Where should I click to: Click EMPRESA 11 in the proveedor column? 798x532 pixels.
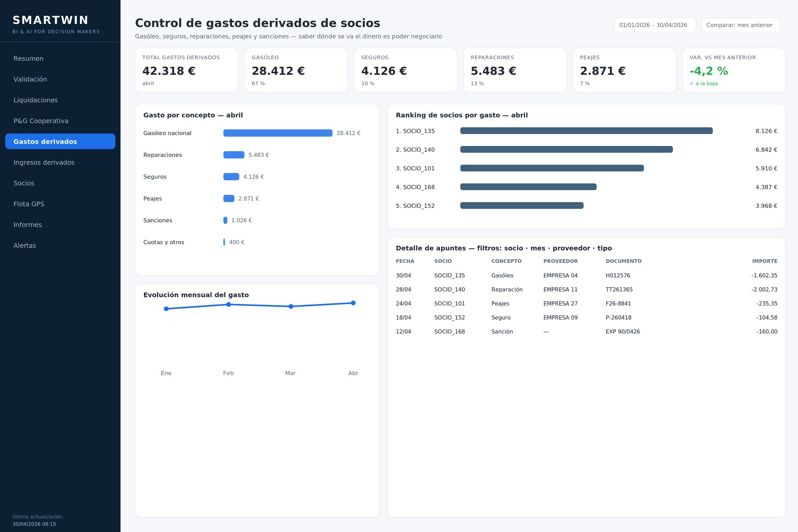[561, 289]
